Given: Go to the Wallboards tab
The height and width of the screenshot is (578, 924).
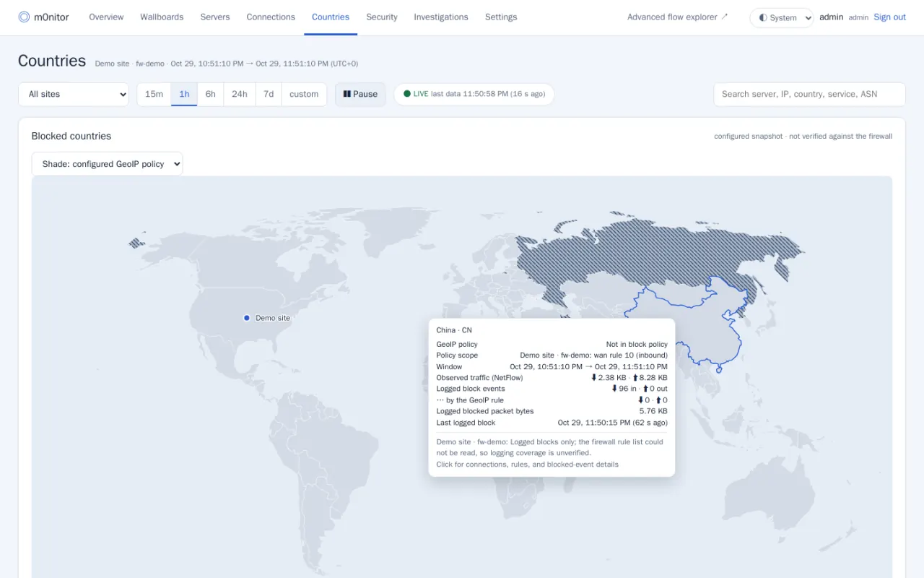Looking at the screenshot, I should pyautogui.click(x=162, y=17).
